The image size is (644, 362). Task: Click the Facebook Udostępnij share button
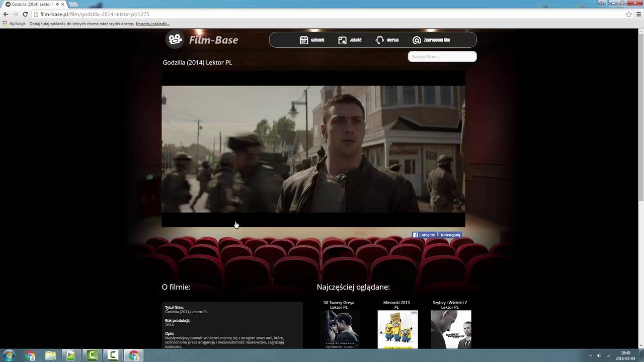450,235
